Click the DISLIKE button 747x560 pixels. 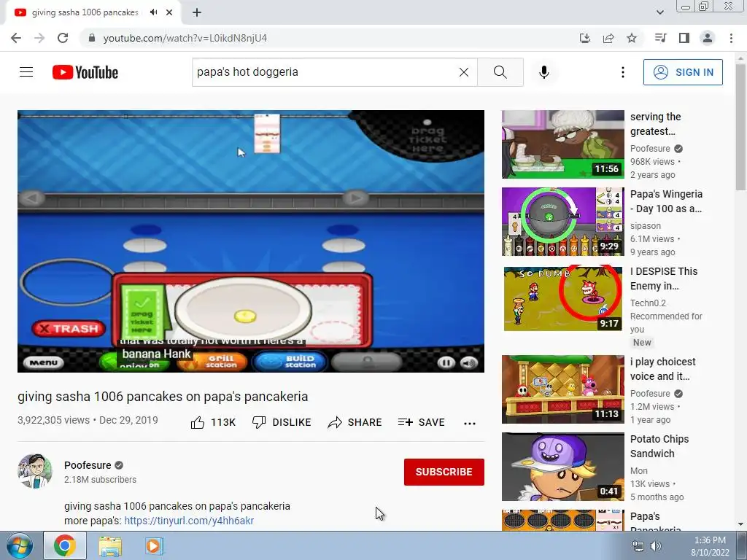tap(282, 422)
